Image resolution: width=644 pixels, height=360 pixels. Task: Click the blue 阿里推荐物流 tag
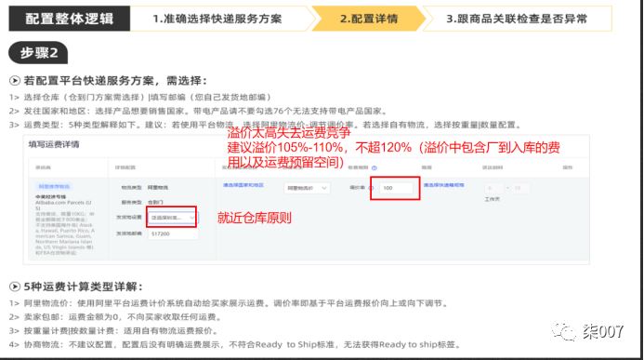pyautogui.click(x=54, y=187)
